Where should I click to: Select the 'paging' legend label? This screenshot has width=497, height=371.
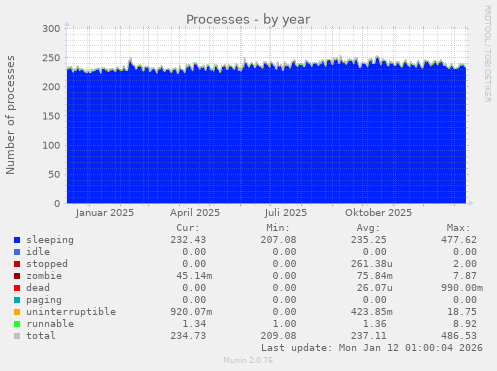coord(44,300)
